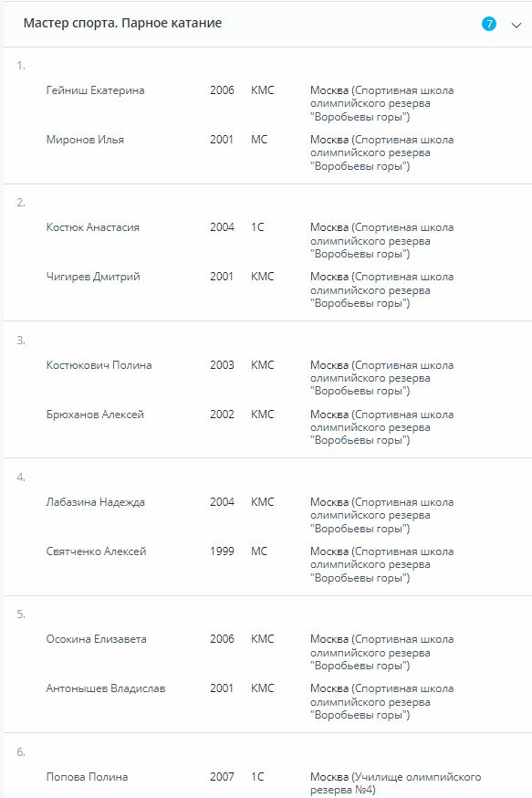The height and width of the screenshot is (798, 532).
Task: Open Чигирев Дмитрий entry
Action: tap(93, 277)
